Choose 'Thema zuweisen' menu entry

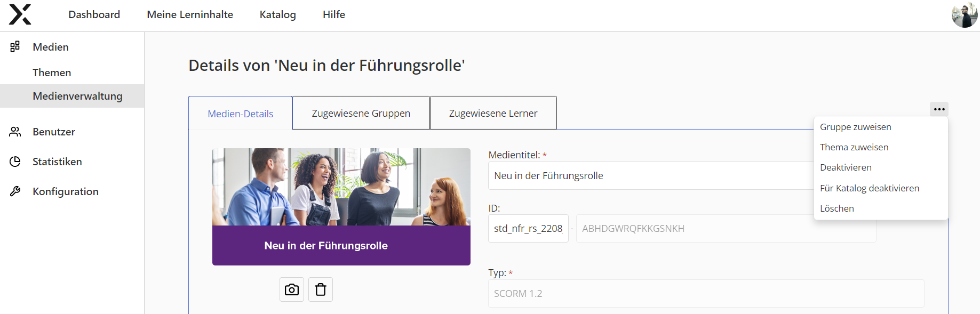854,147
